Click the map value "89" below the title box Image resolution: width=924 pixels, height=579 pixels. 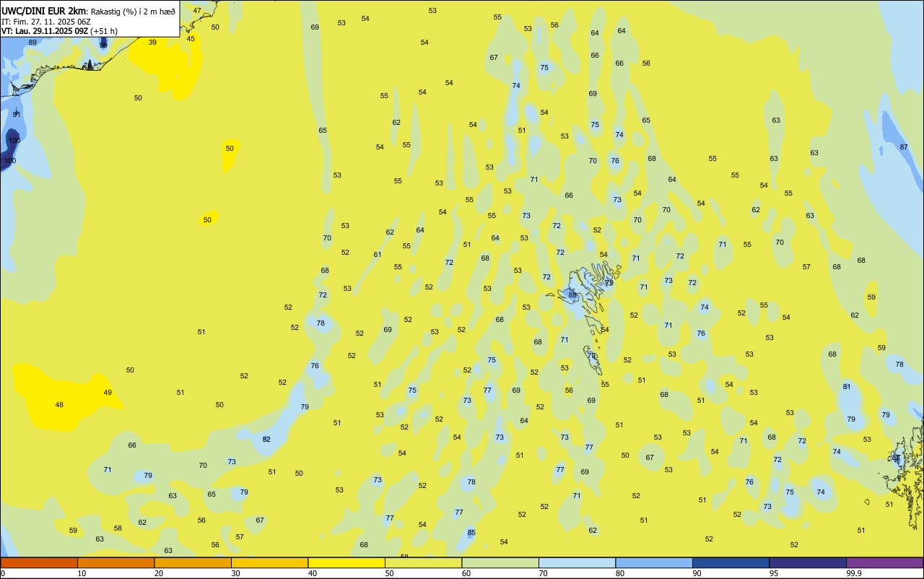point(32,43)
